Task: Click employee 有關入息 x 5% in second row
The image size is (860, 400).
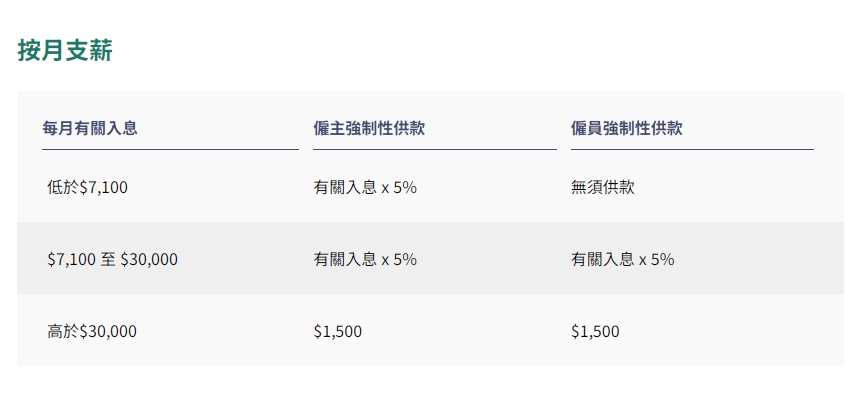Action: pyautogui.click(x=623, y=259)
